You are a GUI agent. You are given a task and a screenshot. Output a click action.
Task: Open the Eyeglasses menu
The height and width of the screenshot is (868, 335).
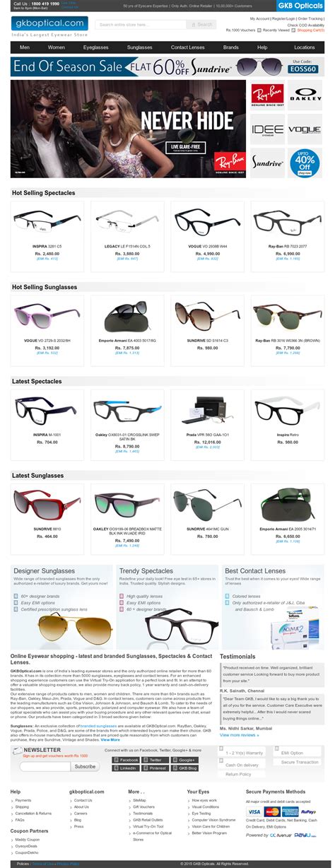coord(95,47)
